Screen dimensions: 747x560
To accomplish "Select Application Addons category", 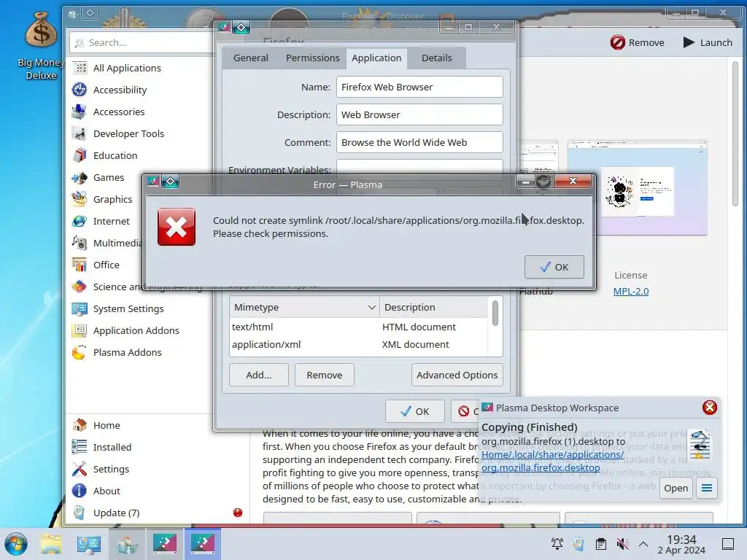I will coord(136,331).
